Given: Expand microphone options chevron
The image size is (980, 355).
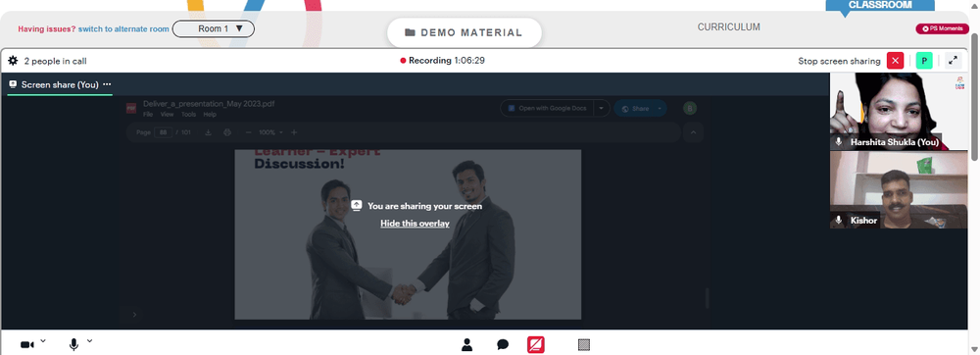Looking at the screenshot, I should coord(89,340).
